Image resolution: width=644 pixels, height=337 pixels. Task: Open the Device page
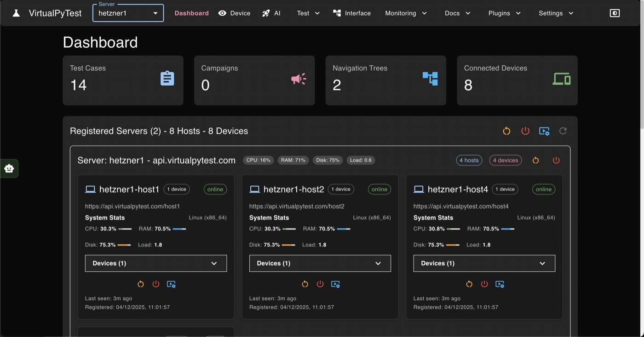(x=235, y=13)
